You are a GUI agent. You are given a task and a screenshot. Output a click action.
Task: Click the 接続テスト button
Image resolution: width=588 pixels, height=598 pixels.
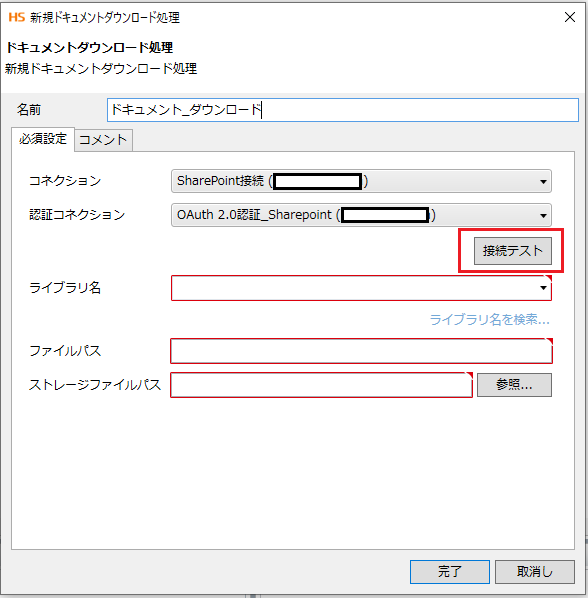(512, 251)
